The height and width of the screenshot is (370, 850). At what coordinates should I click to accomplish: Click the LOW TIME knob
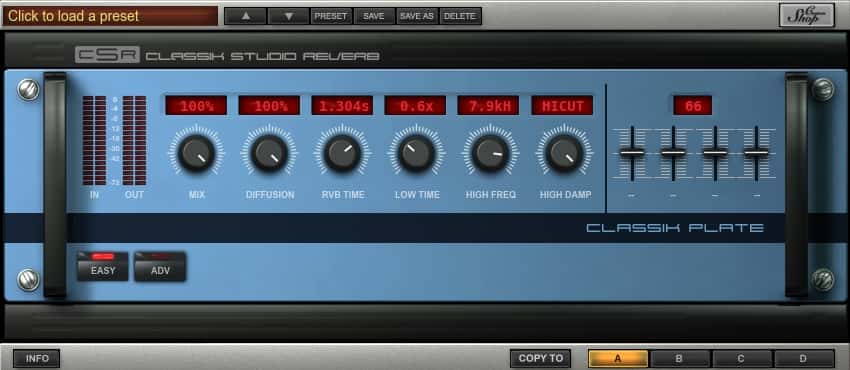[416, 153]
